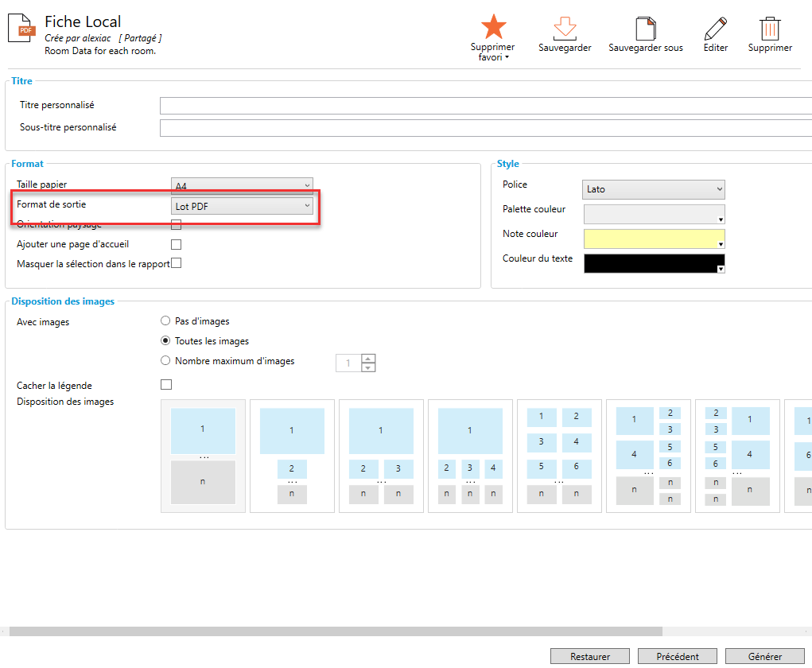Select the single-image layout thumbnail with 1 and n
The width and height of the screenshot is (812, 668).
click(x=204, y=456)
